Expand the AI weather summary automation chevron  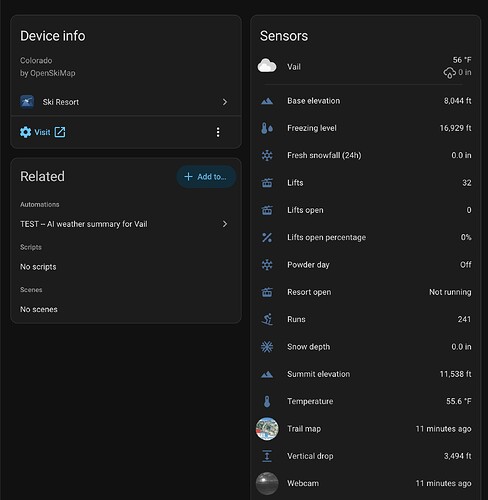[x=225, y=224]
